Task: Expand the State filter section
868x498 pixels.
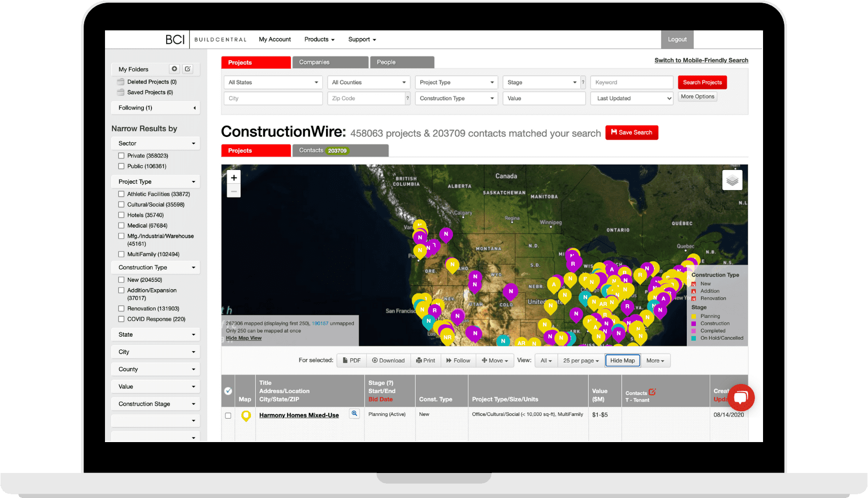Action: click(x=156, y=334)
